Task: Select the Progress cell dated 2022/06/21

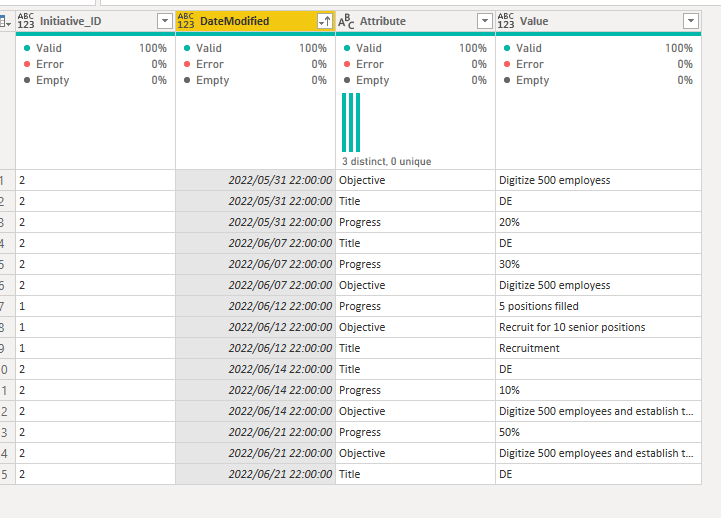Action: point(415,432)
